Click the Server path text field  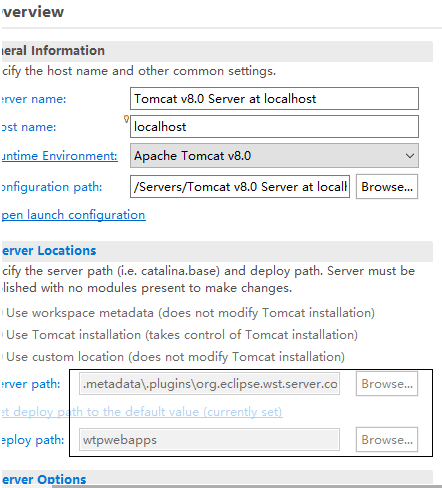click(210, 384)
